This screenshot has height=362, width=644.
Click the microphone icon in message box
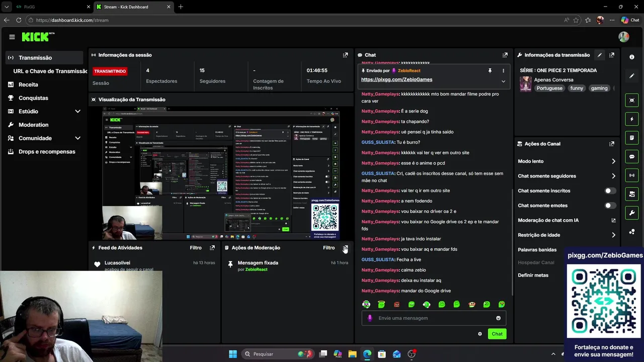(370, 318)
